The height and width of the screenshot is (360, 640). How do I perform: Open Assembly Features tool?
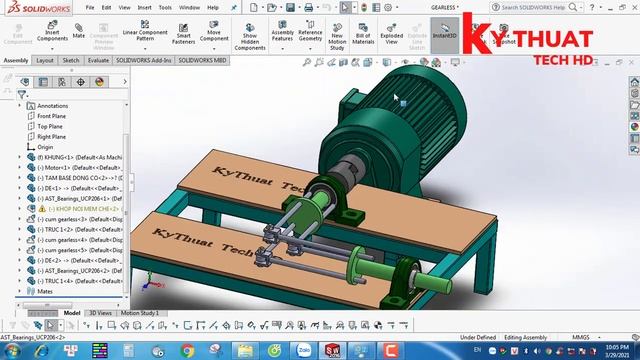coord(282,31)
